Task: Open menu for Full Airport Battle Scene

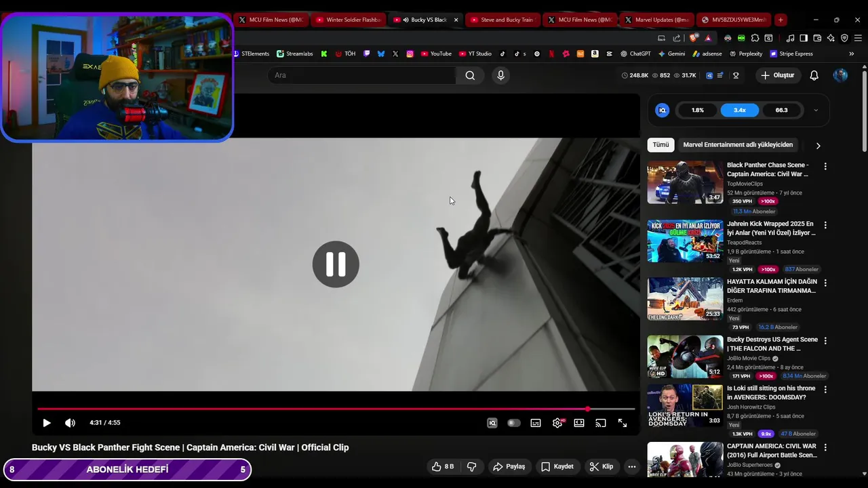Action: [825, 448]
